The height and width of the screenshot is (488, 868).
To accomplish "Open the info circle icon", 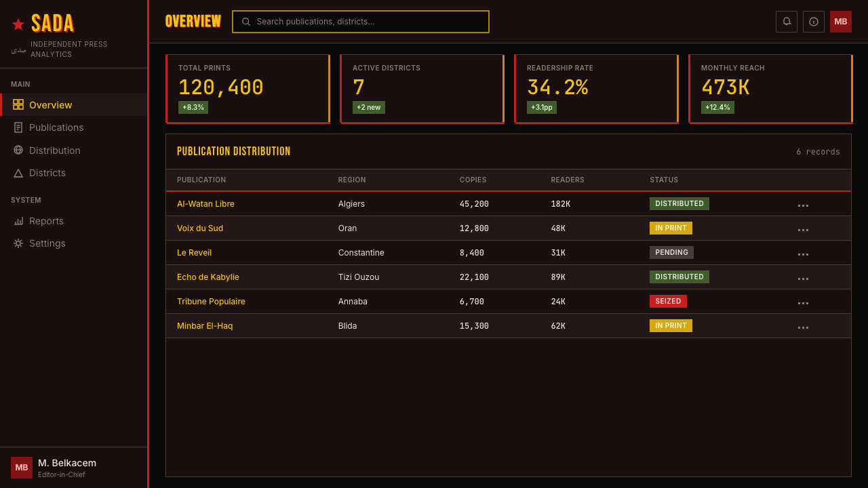I will [x=814, y=22].
